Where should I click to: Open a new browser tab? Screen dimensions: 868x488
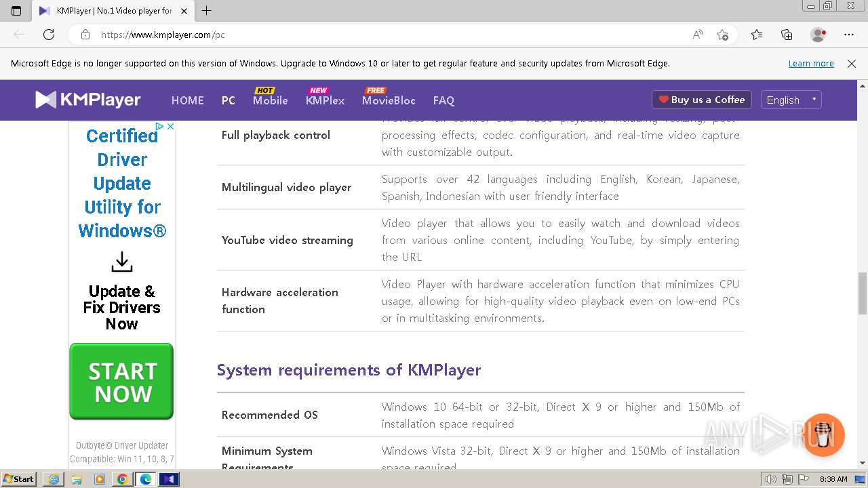point(207,11)
